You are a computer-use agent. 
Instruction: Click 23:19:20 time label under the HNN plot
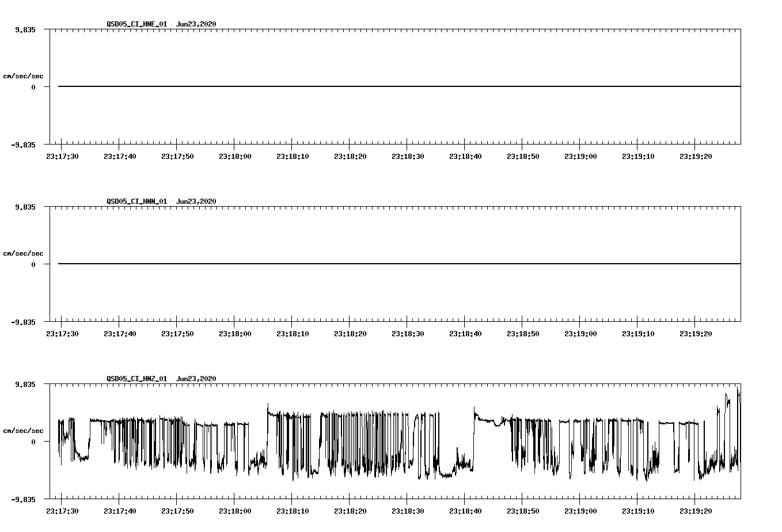click(696, 333)
